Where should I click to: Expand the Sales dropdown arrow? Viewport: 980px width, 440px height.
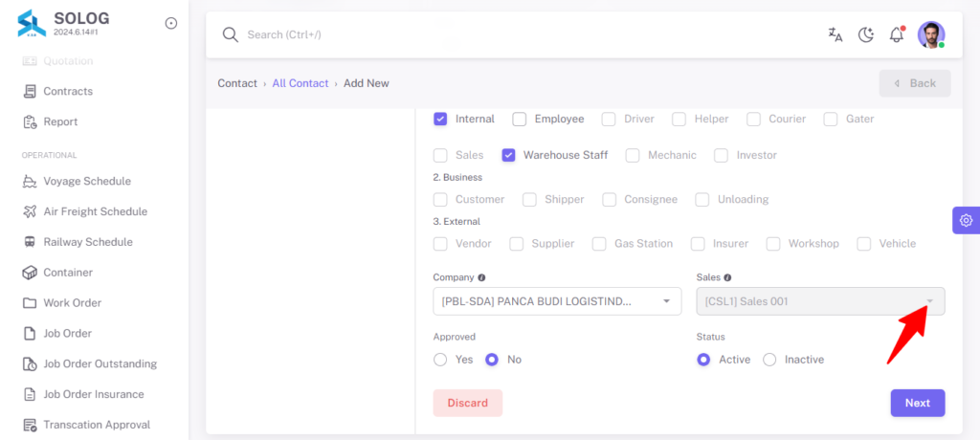click(x=930, y=301)
